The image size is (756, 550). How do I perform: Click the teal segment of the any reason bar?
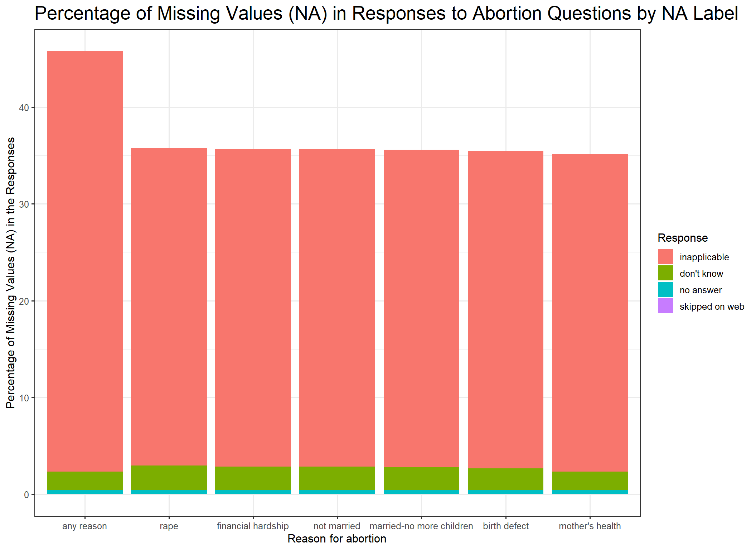(x=85, y=492)
